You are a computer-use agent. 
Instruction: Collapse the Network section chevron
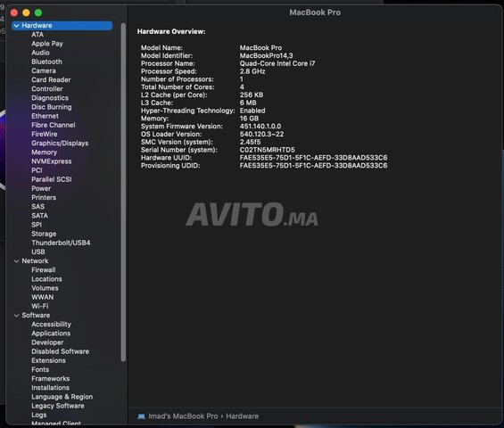point(16,261)
